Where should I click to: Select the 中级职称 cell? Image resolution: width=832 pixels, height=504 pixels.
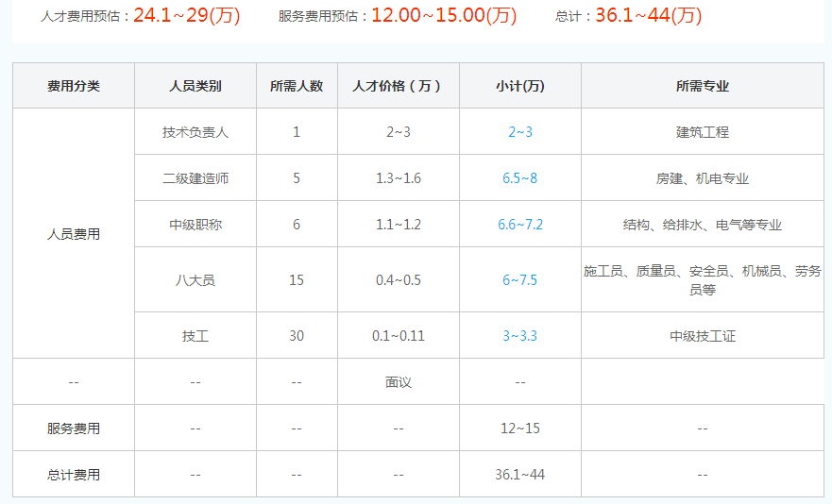(195, 225)
